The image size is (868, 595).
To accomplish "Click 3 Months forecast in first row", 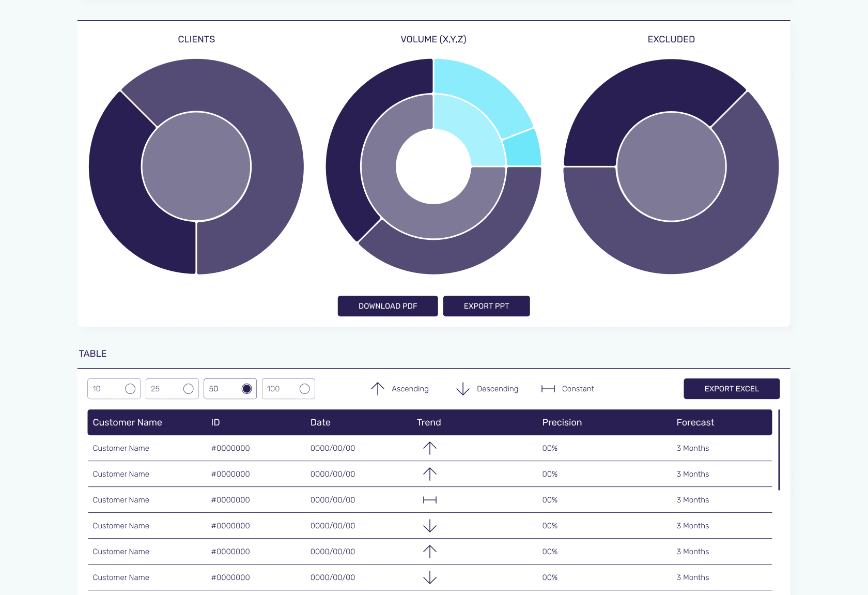I will tap(693, 448).
